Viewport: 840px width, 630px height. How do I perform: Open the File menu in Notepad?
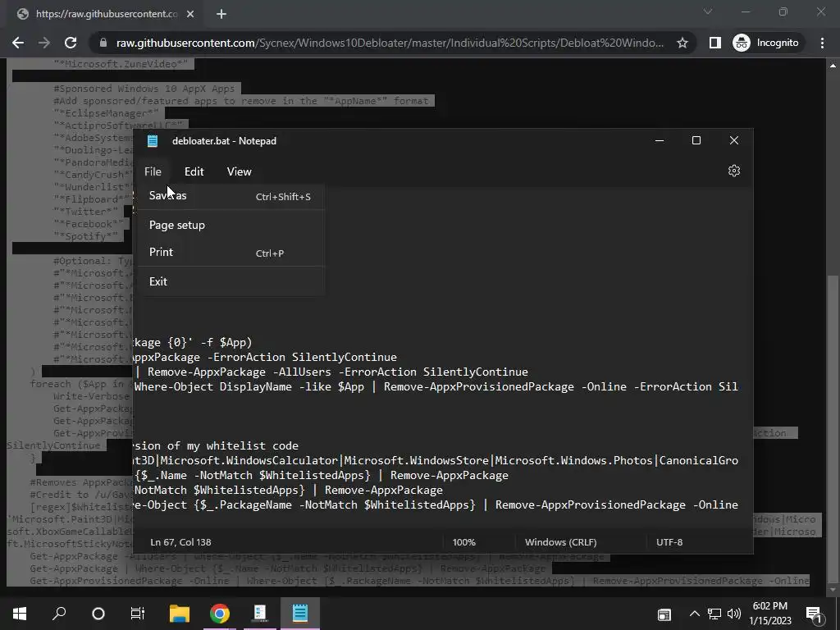coord(153,171)
